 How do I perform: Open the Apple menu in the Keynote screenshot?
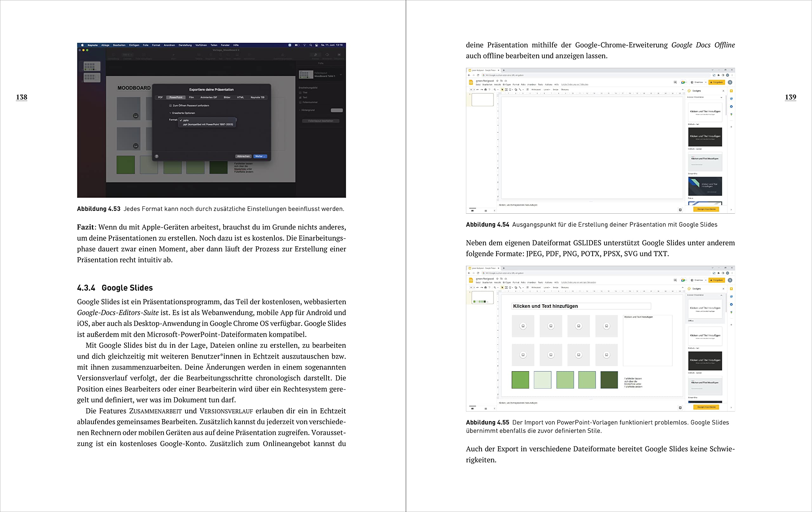point(82,45)
